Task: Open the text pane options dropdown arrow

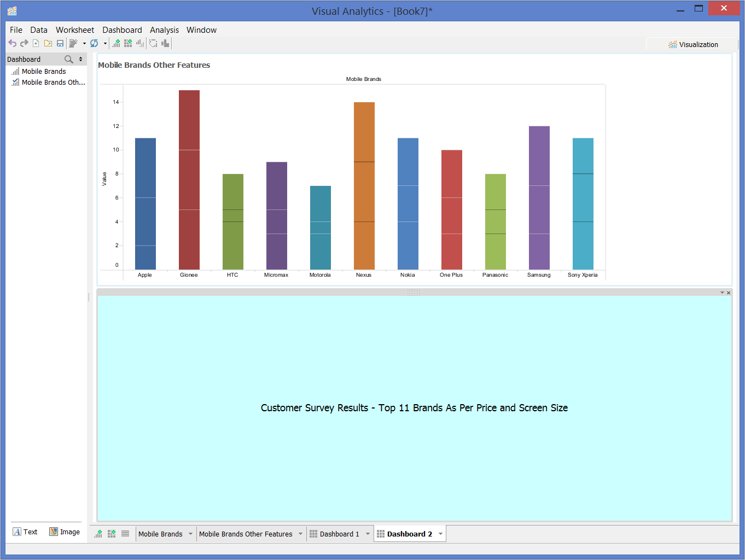Action: pyautogui.click(x=722, y=293)
